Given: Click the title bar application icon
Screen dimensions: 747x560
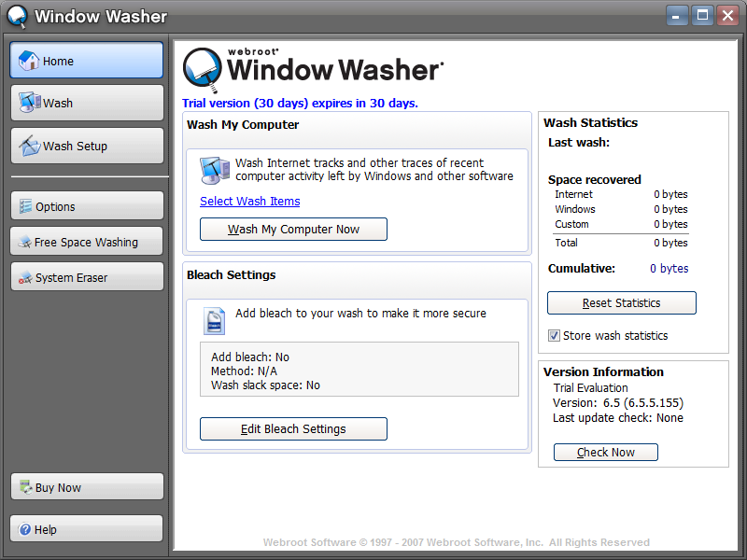Looking at the screenshot, I should point(17,17).
